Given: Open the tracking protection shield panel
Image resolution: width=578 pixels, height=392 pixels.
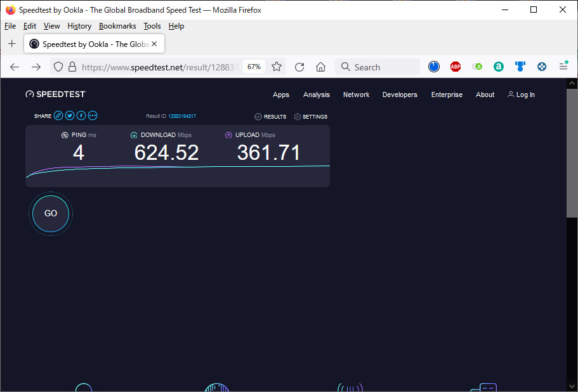Looking at the screenshot, I should click(x=58, y=67).
